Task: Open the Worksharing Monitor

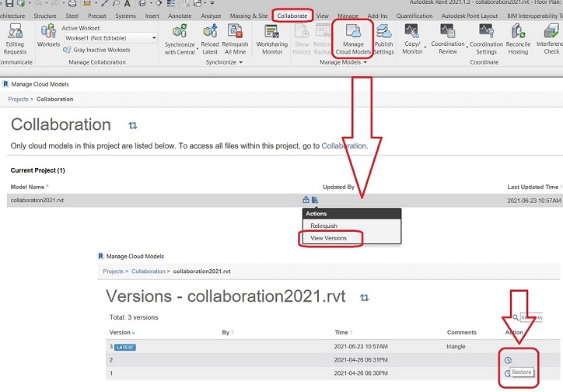Action: tap(272, 39)
